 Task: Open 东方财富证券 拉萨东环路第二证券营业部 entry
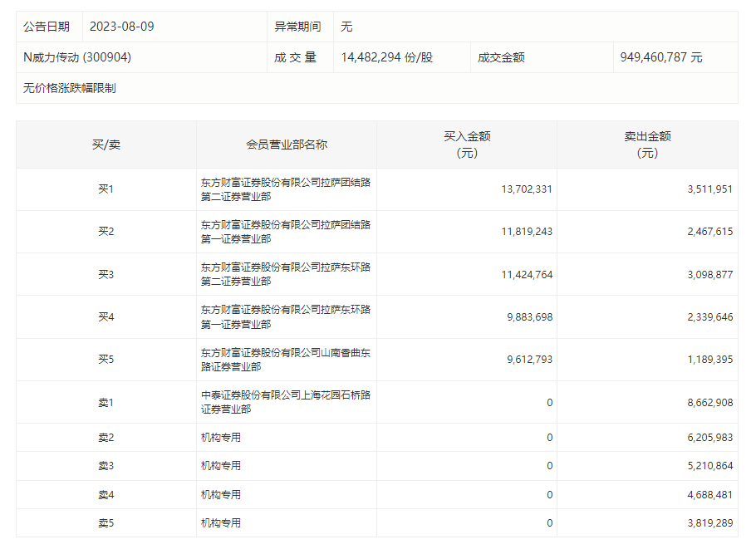tap(285, 274)
